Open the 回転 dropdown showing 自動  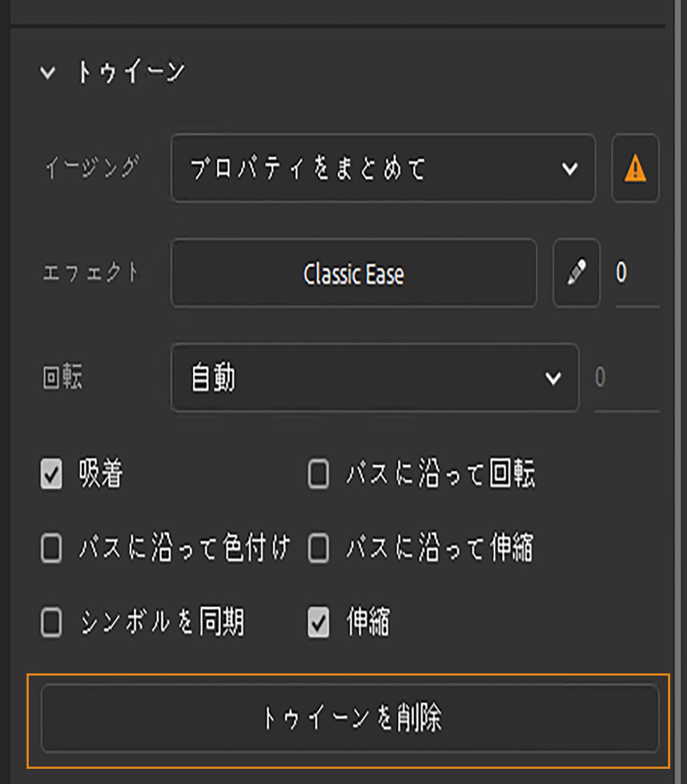[374, 378]
